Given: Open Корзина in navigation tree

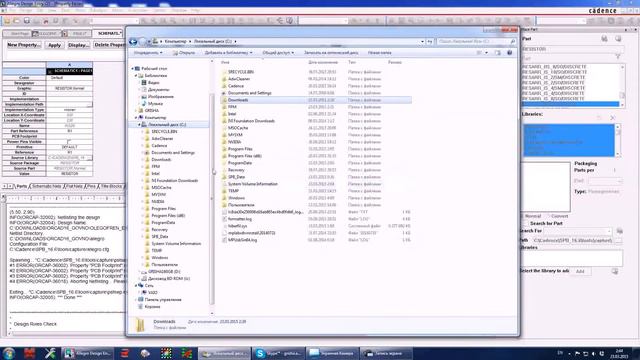Looking at the screenshot, I should pos(152,307).
